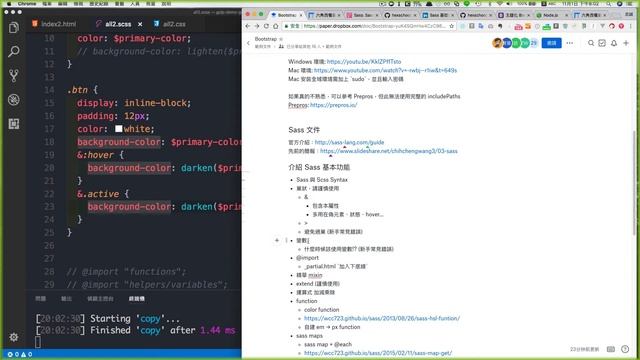
Task: Click the 'Sass 文件' heading
Action: coord(304,130)
